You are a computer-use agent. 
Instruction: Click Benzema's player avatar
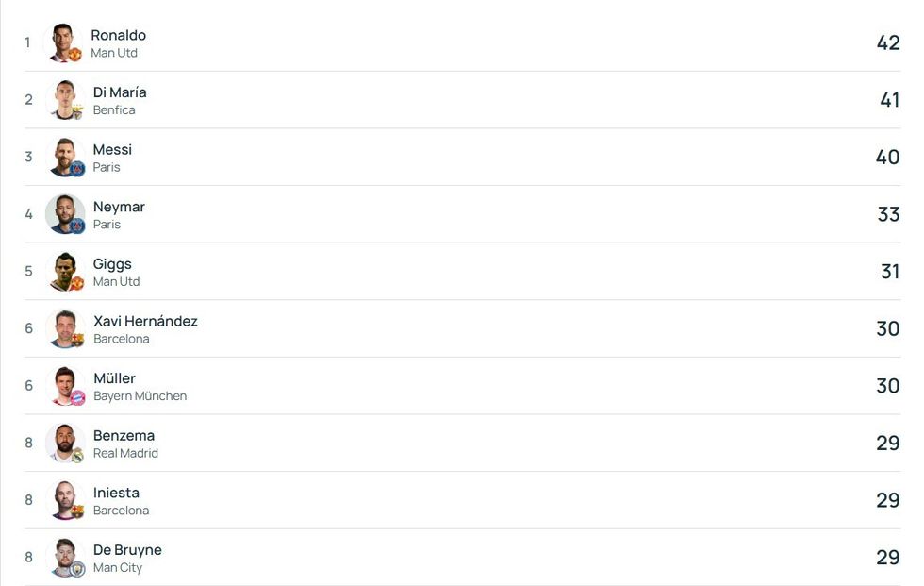65,444
